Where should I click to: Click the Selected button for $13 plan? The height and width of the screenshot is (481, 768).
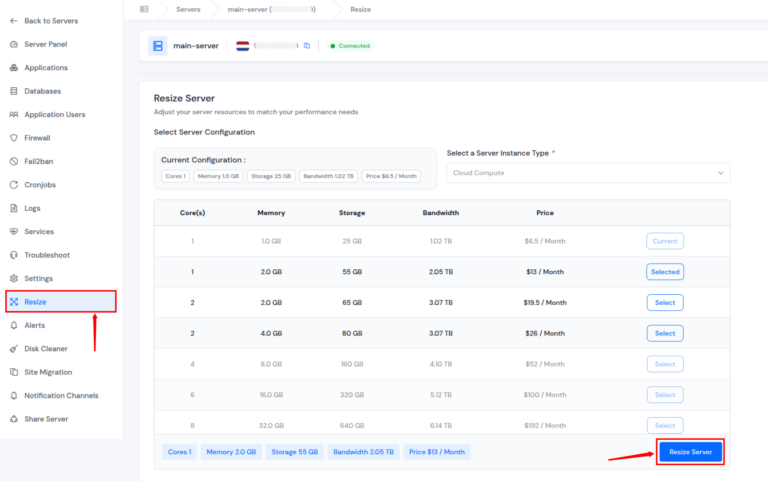[665, 271]
